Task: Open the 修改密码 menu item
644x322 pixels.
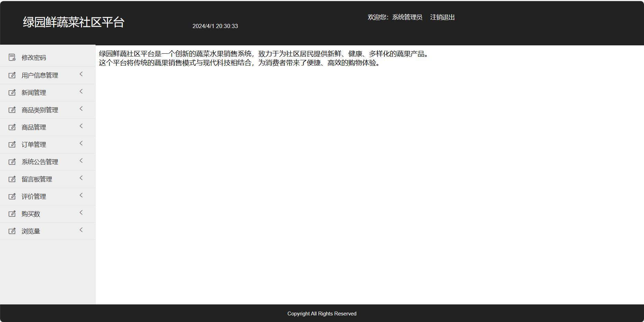Action: [x=34, y=58]
